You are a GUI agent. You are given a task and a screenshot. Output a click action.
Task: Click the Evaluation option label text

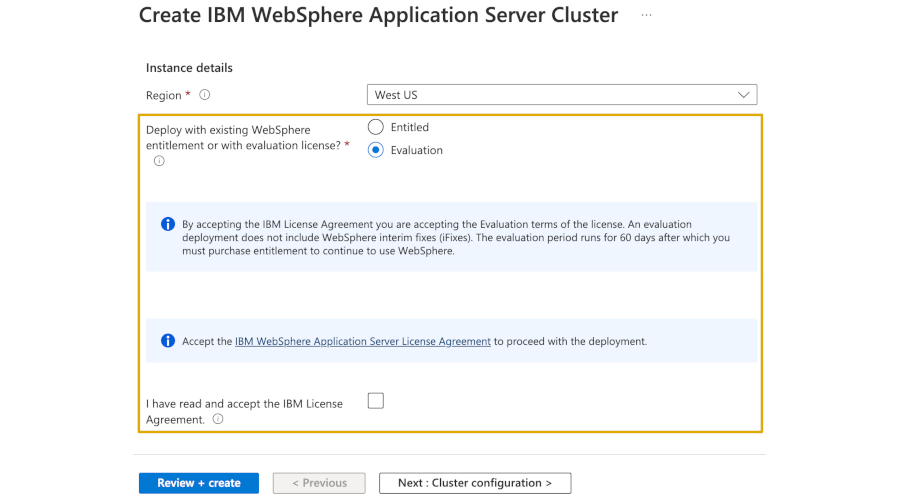click(417, 150)
